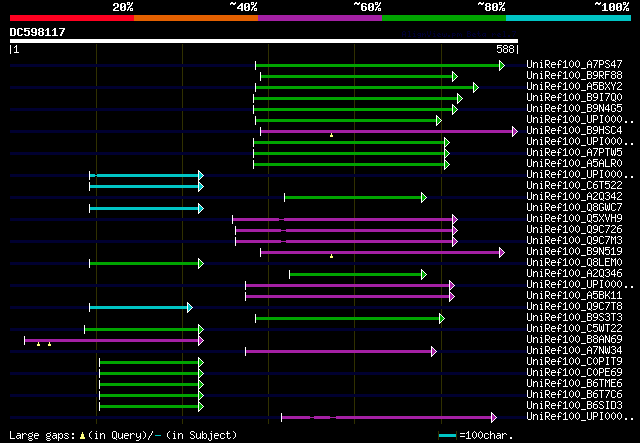640x443 pixels.
Task: Select the orange ~40% identity legend segment
Action: [196, 18]
